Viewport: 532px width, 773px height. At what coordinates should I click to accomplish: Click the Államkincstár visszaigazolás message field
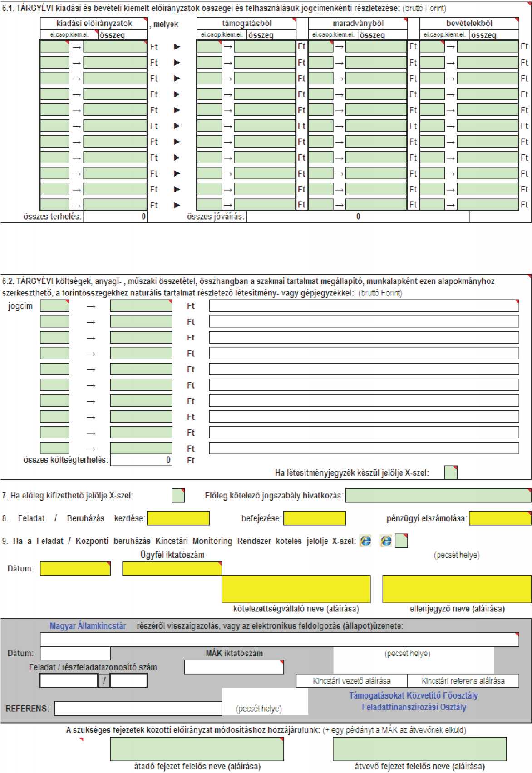(280, 639)
